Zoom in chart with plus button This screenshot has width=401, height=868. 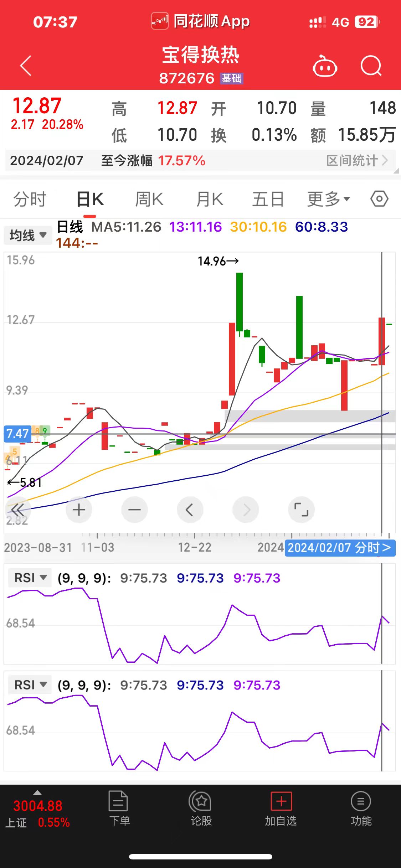(x=79, y=510)
